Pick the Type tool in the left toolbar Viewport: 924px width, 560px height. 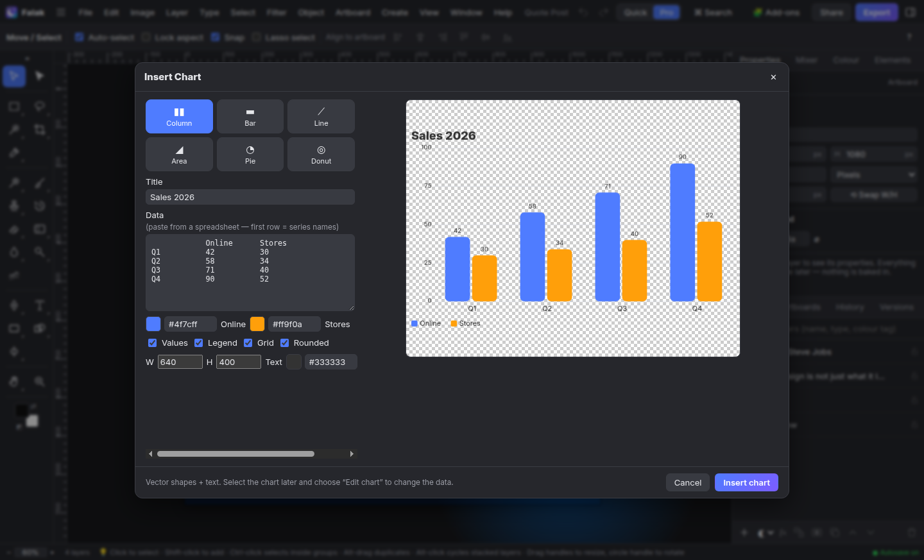(x=40, y=305)
